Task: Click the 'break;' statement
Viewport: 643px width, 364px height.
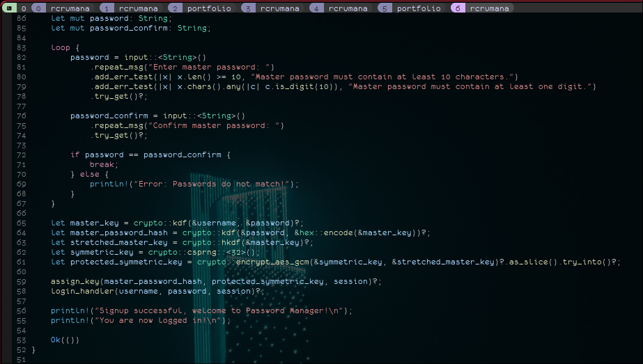Action: point(104,164)
